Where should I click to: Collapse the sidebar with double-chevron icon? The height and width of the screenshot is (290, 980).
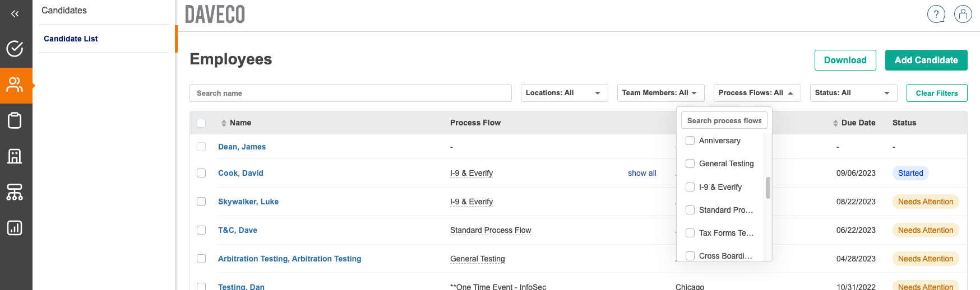coord(15,14)
